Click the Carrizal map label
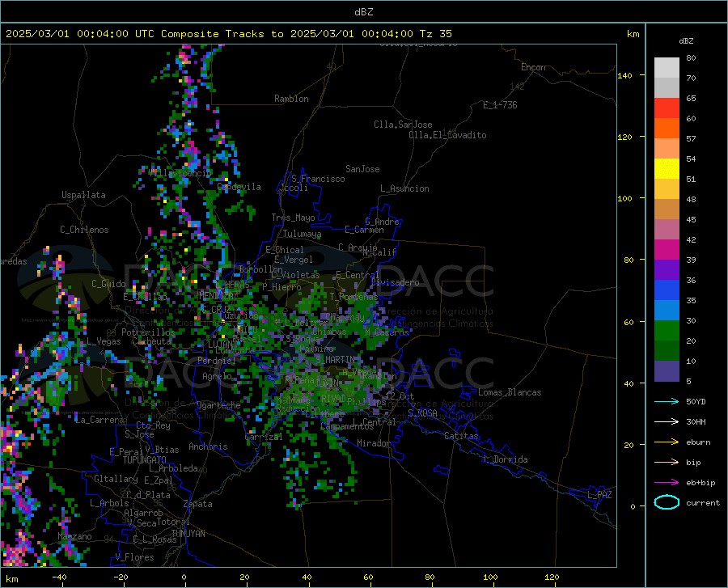 [263, 437]
